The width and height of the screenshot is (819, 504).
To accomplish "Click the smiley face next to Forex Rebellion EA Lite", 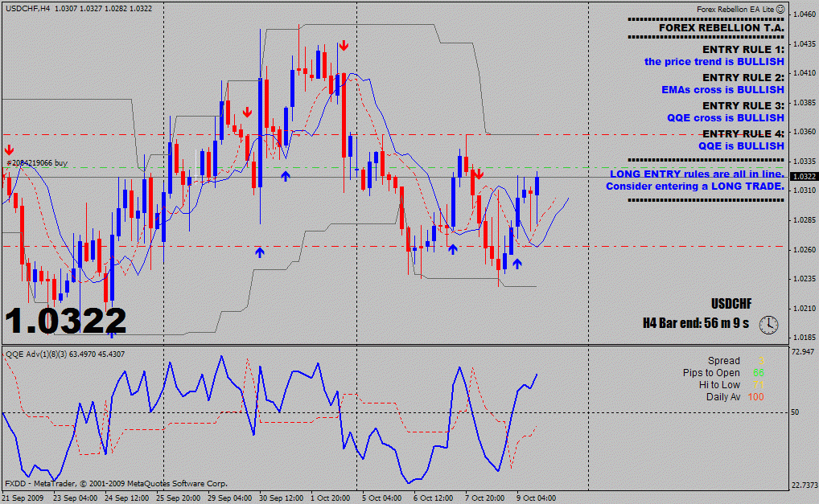I will pos(780,9).
